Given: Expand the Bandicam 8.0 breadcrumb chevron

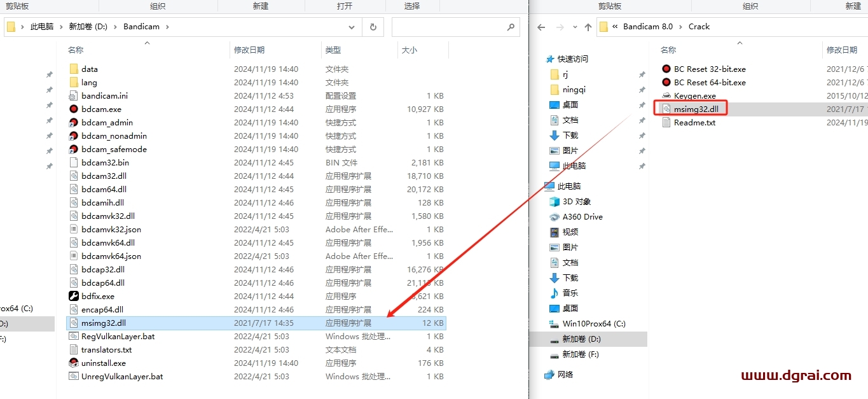Looking at the screenshot, I should (680, 27).
